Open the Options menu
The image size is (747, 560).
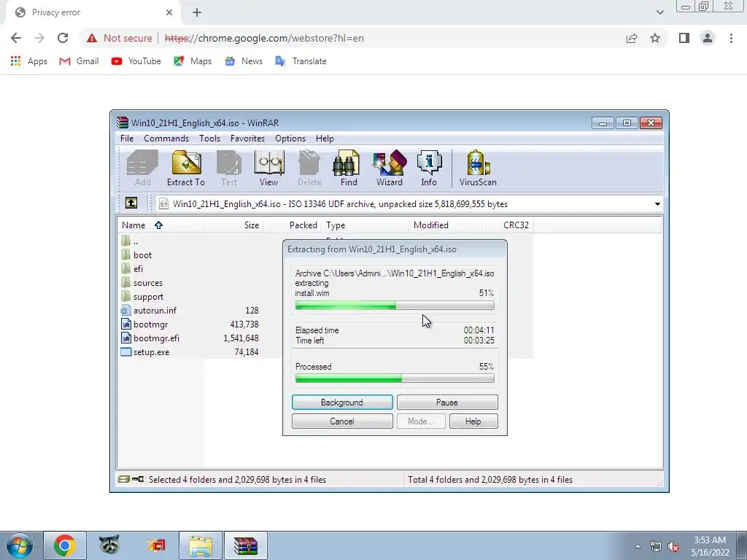click(290, 139)
